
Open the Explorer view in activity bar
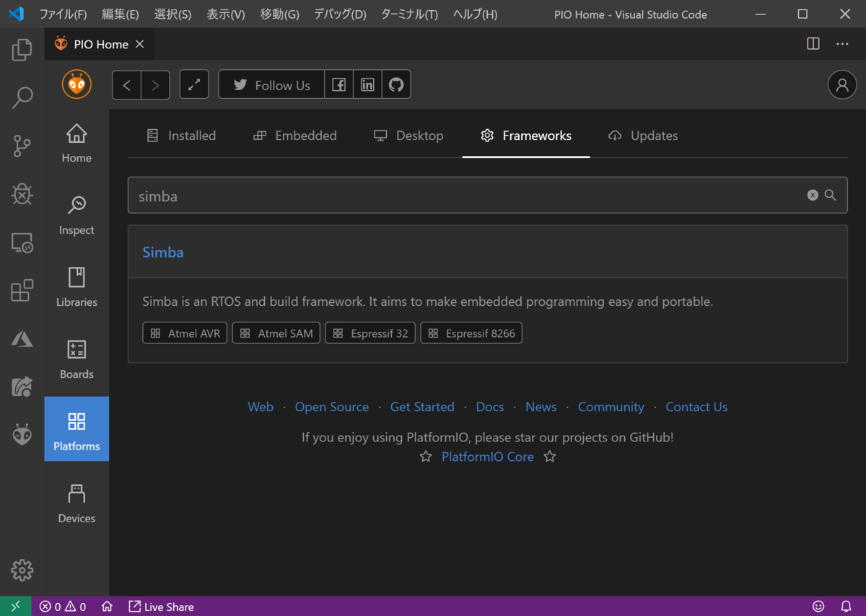click(22, 50)
